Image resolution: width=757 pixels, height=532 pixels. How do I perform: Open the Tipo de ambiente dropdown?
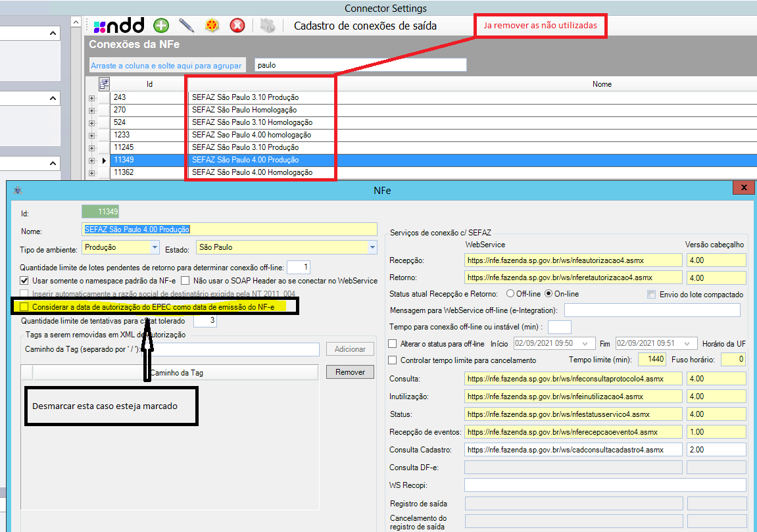click(155, 247)
